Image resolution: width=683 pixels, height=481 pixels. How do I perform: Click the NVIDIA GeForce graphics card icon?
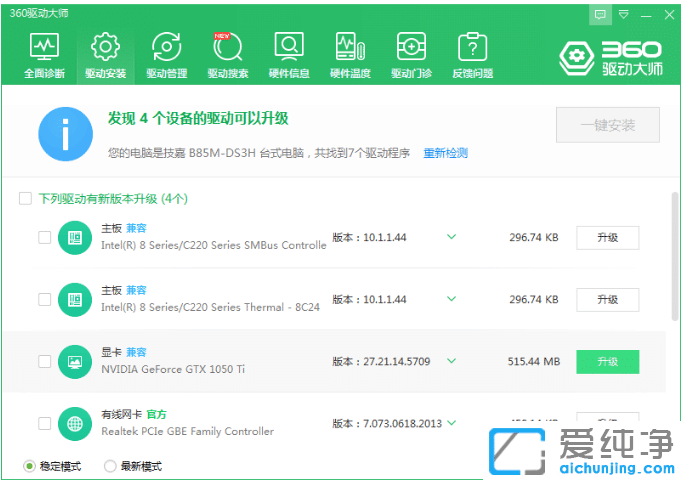[x=75, y=362]
